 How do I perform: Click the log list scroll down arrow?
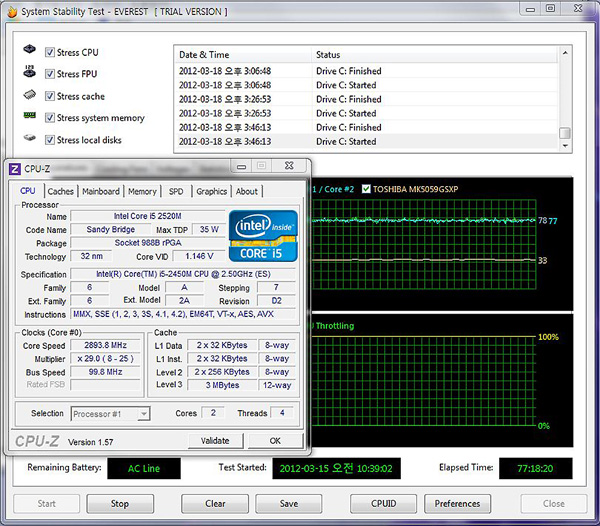click(x=565, y=146)
